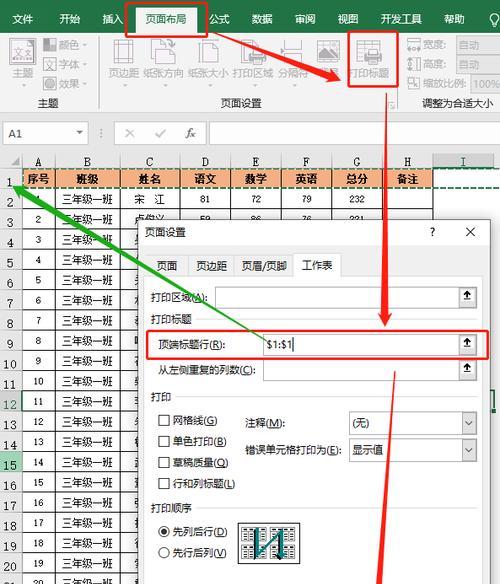Enable the 草稿质量 checkbox
Screen dimensions: 500x584
pos(164,463)
